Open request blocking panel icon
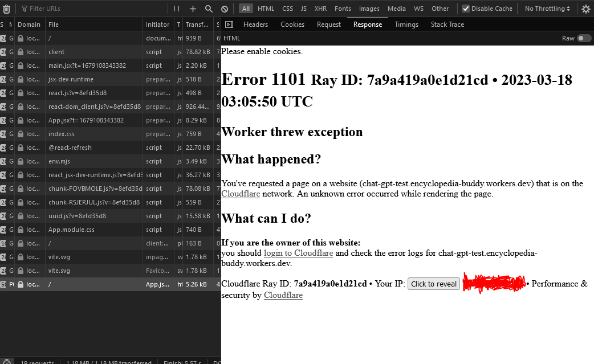The image size is (594, 364). pyautogui.click(x=225, y=9)
